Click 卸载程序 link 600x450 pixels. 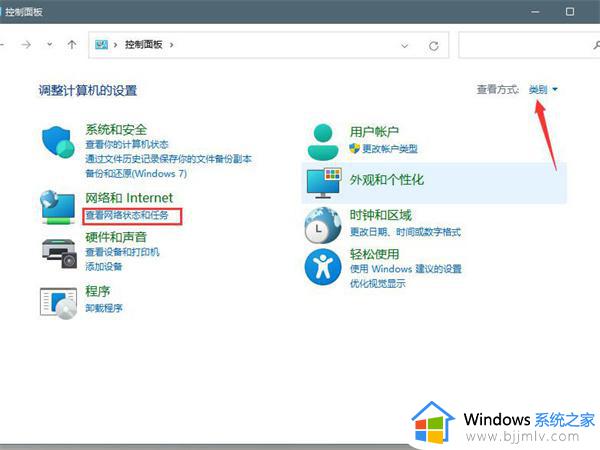104,308
